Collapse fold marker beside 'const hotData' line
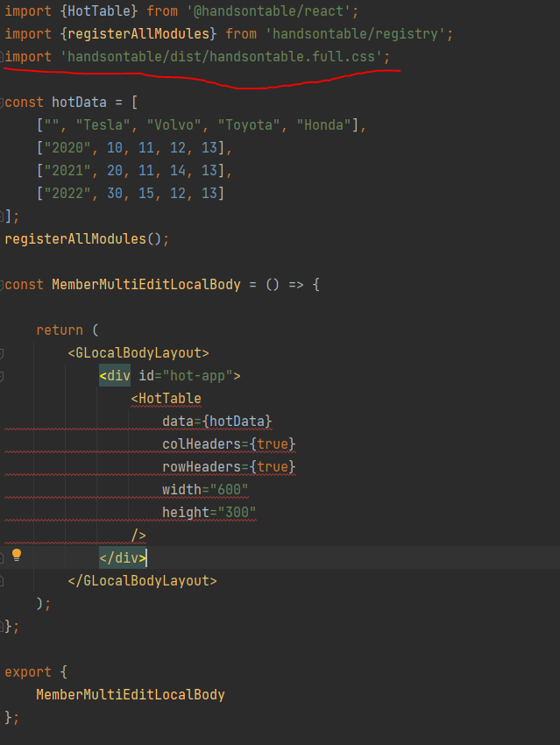Image resolution: width=560 pixels, height=745 pixels. point(2,103)
